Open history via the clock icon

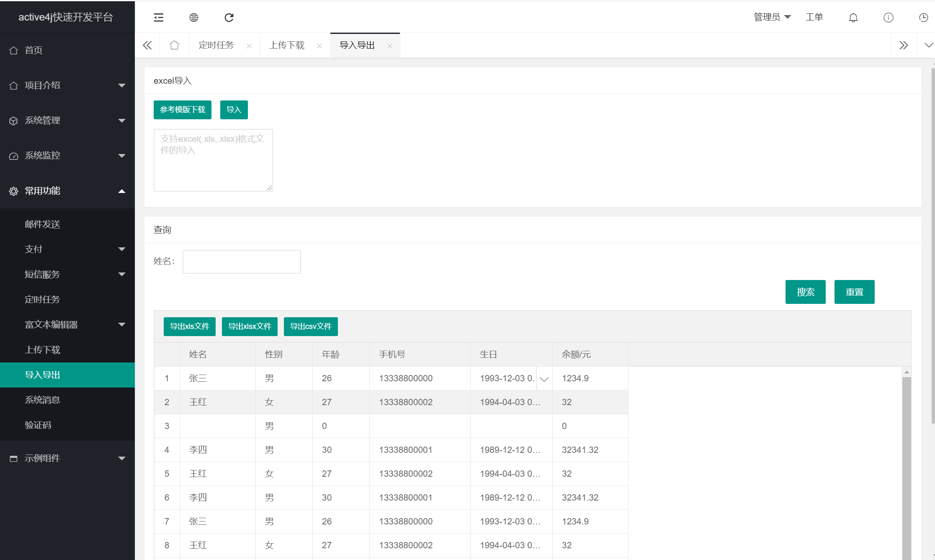(924, 17)
